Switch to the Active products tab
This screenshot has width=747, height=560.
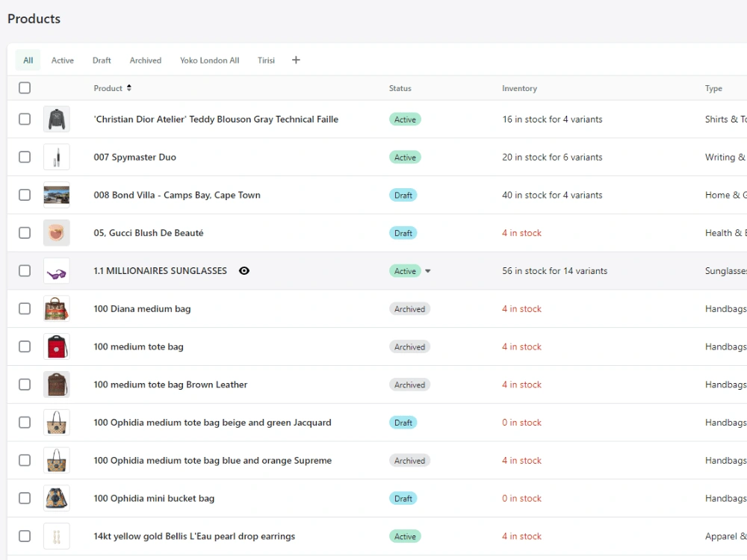click(x=63, y=60)
